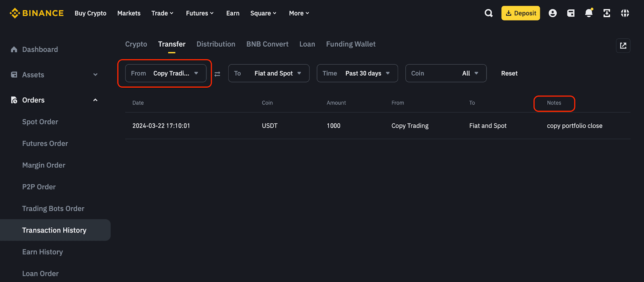The height and width of the screenshot is (282, 644).
Task: Open the Earn page
Action: (x=233, y=13)
